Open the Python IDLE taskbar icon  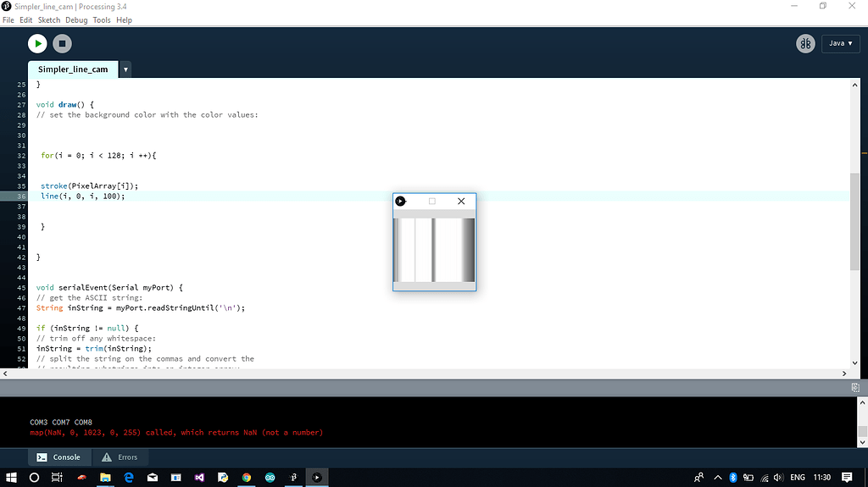coord(223,477)
